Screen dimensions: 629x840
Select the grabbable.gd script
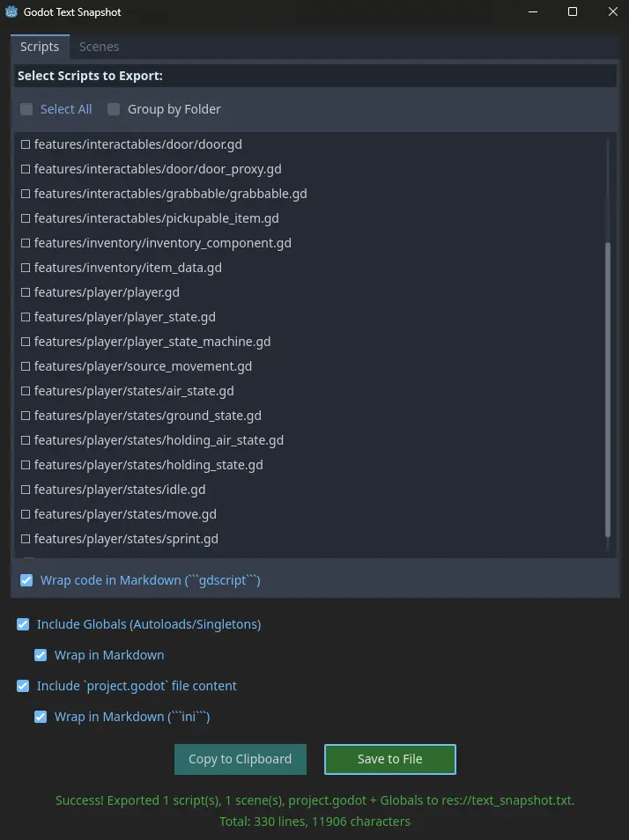[26, 194]
